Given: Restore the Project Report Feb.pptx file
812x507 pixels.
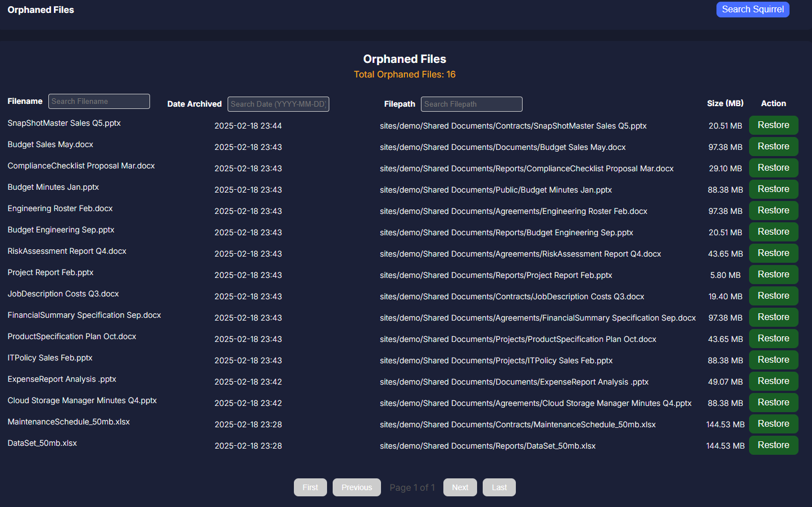Looking at the screenshot, I should tap(773, 275).
